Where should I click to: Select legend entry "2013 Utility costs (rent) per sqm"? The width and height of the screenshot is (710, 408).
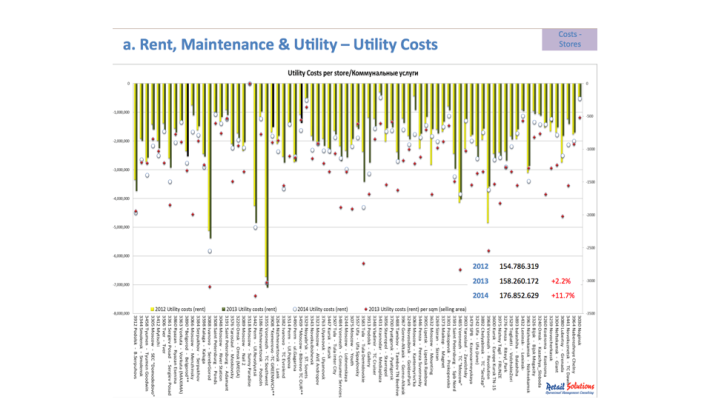(x=415, y=309)
